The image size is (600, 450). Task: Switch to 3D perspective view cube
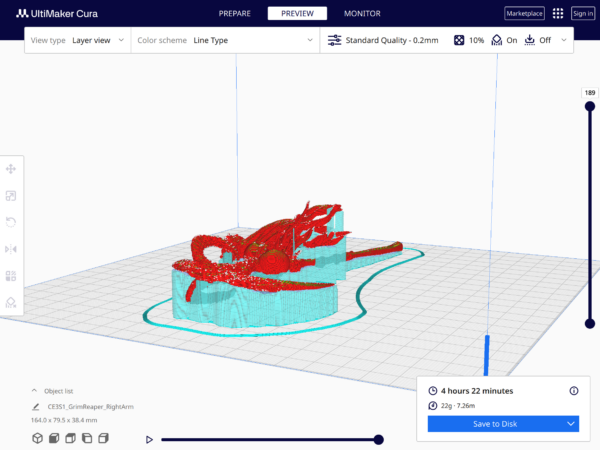coord(36,438)
